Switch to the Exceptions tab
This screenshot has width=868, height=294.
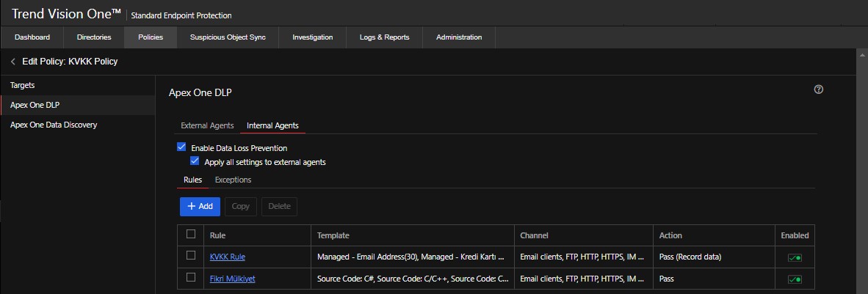(233, 180)
